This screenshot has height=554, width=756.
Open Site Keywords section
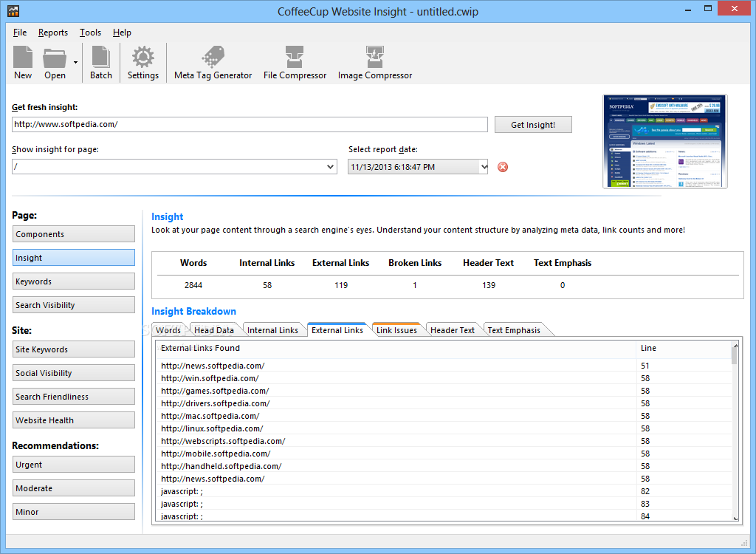74,349
